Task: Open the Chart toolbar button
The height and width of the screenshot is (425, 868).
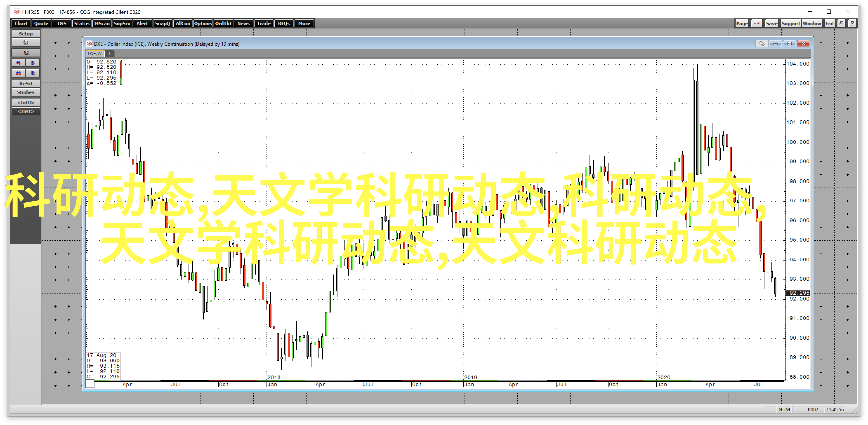Action: click(21, 23)
